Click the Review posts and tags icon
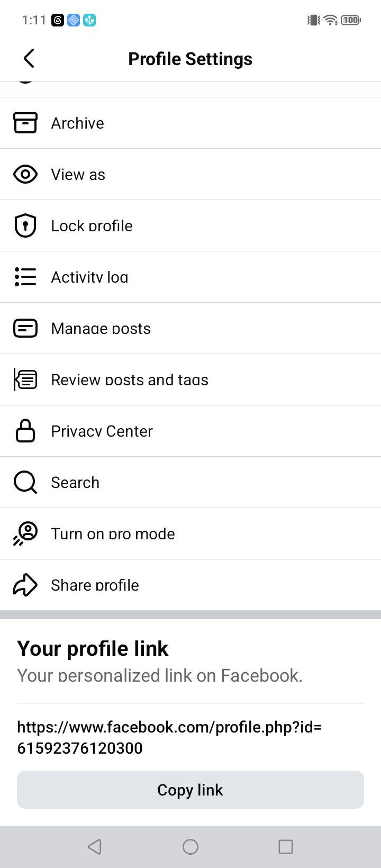Viewport: 381px width, 868px height. pyautogui.click(x=25, y=379)
